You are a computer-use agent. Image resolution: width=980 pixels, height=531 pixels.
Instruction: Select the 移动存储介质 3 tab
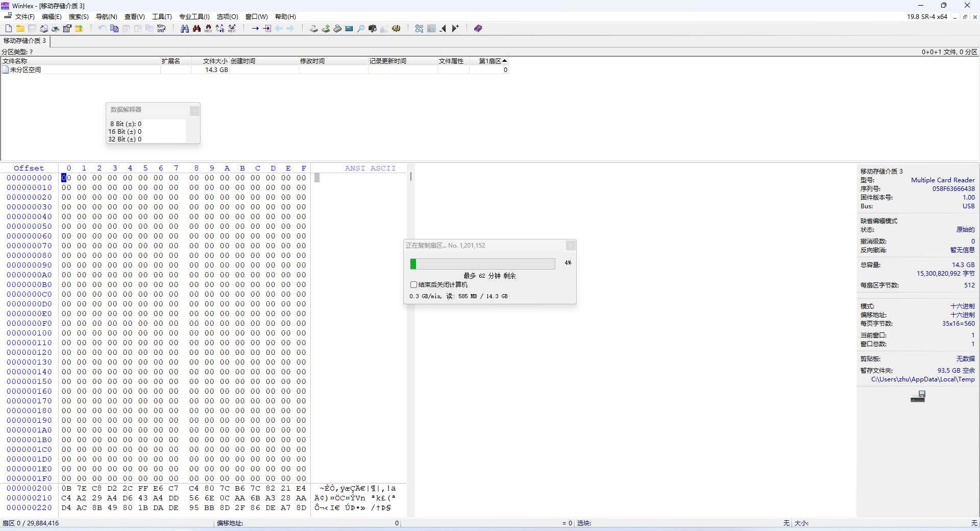[24, 41]
